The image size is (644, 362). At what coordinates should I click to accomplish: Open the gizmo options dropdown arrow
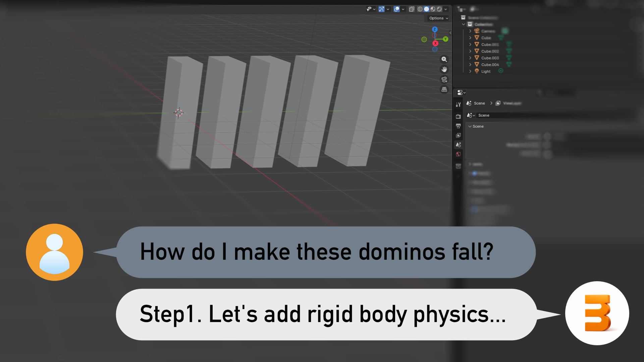point(388,9)
